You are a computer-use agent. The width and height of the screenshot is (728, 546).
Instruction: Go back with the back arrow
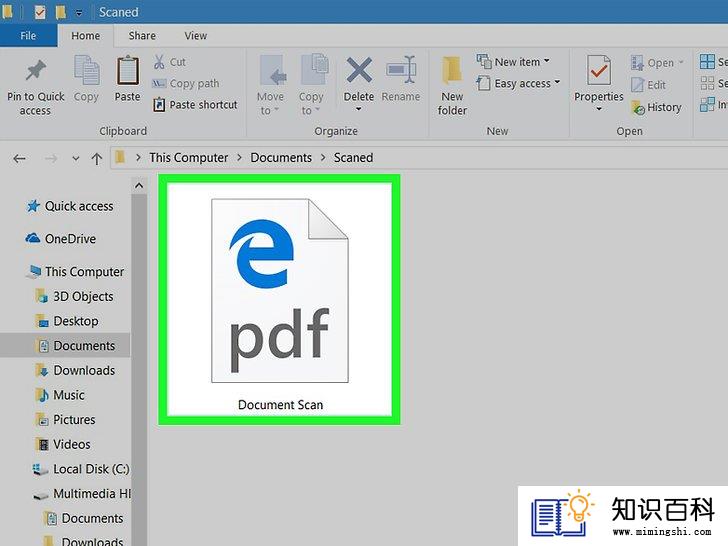click(20, 159)
